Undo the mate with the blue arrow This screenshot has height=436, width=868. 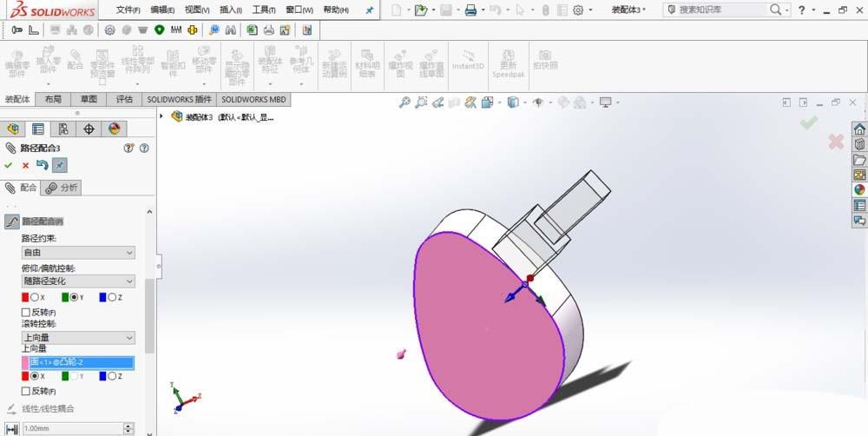click(42, 164)
